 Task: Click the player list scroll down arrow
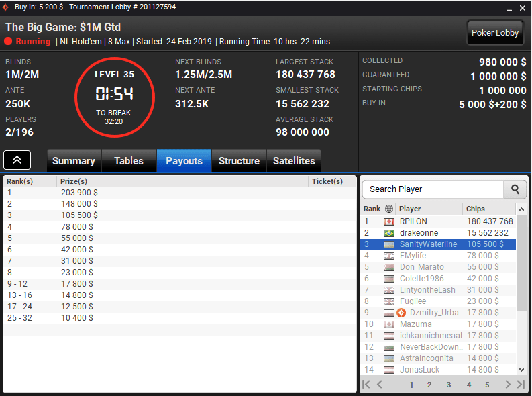(x=521, y=370)
